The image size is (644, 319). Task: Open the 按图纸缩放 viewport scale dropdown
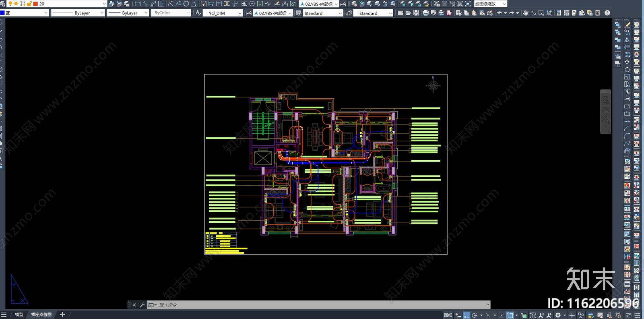point(504,4)
